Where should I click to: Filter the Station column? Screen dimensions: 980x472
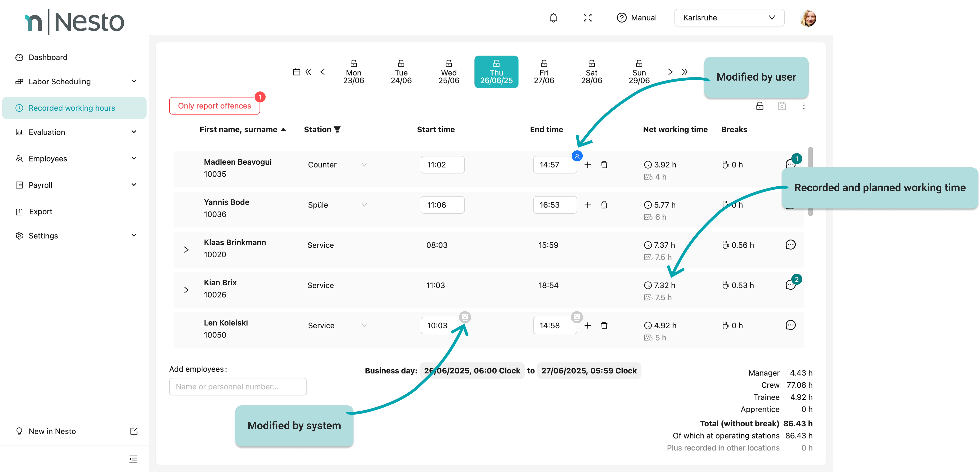point(337,129)
